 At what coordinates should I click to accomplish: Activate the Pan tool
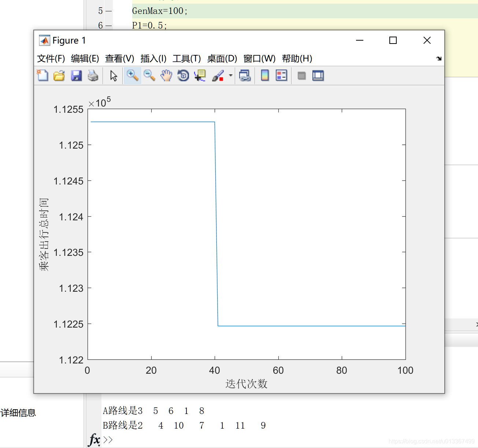coord(166,75)
